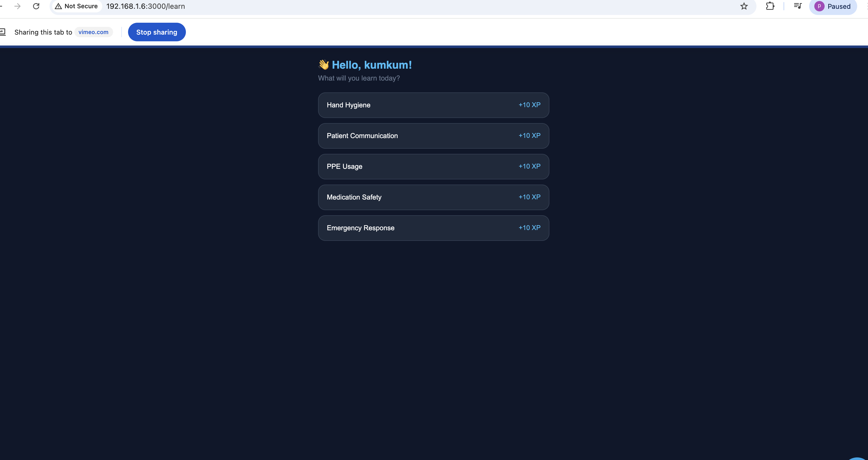Reload the current page
The width and height of the screenshot is (868, 460).
[36, 6]
